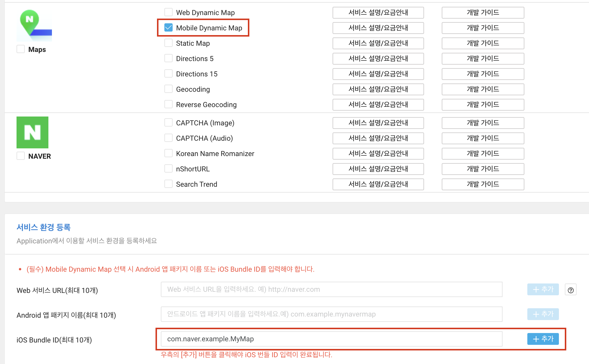Check the Static Map option
The image size is (589, 364).
[168, 43]
